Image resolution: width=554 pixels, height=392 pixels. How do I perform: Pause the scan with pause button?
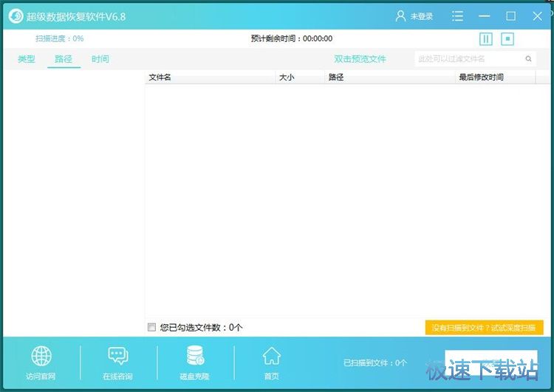tap(486, 38)
